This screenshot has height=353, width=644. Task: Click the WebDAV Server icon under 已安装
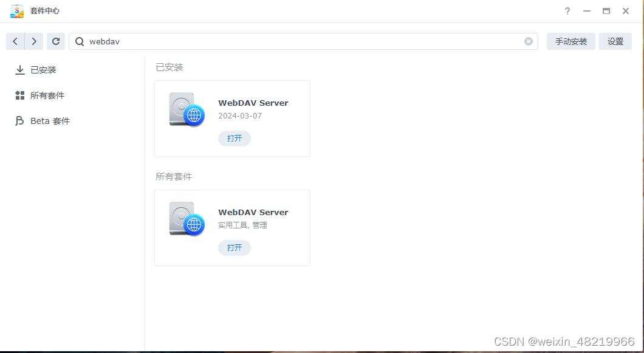coord(187,109)
